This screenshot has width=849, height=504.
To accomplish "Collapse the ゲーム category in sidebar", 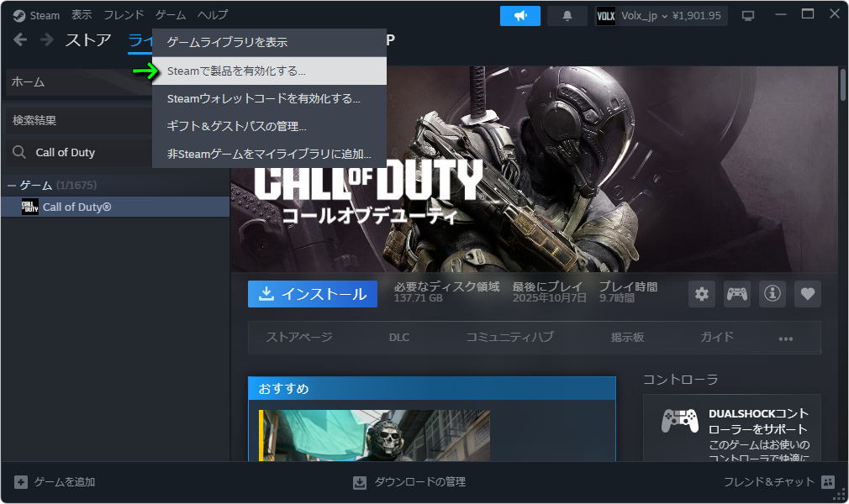I will [12, 186].
